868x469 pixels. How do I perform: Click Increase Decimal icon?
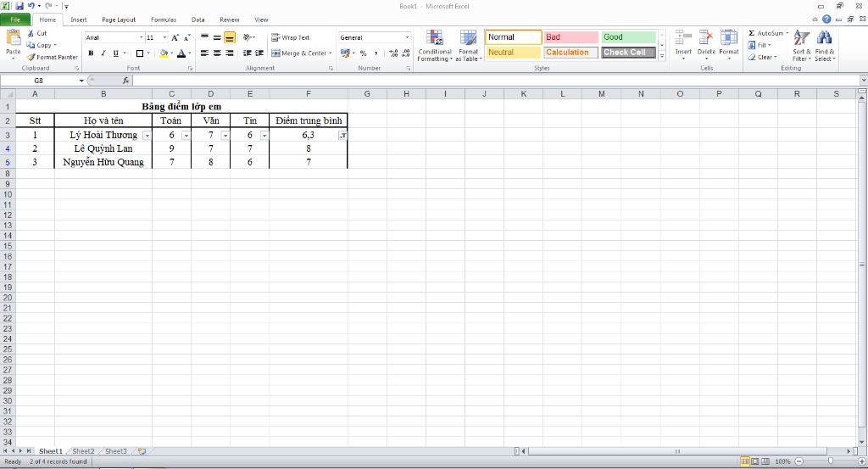(393, 53)
